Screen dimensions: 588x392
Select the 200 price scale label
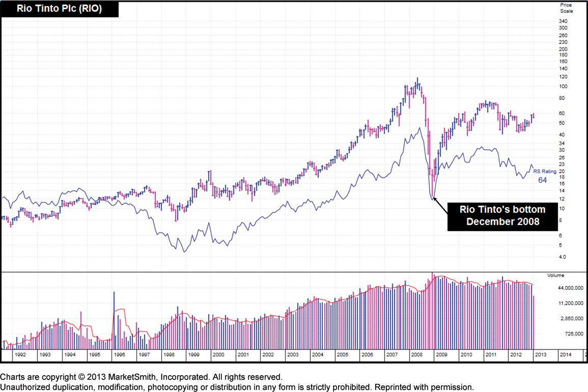(563, 49)
